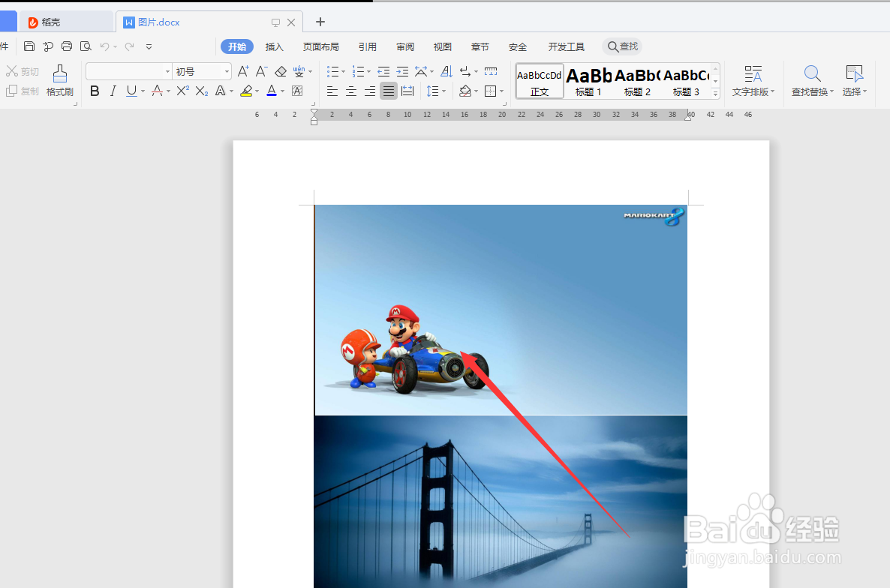Click the Save icon in the quick access toolbar
890x588 pixels.
pos(29,46)
